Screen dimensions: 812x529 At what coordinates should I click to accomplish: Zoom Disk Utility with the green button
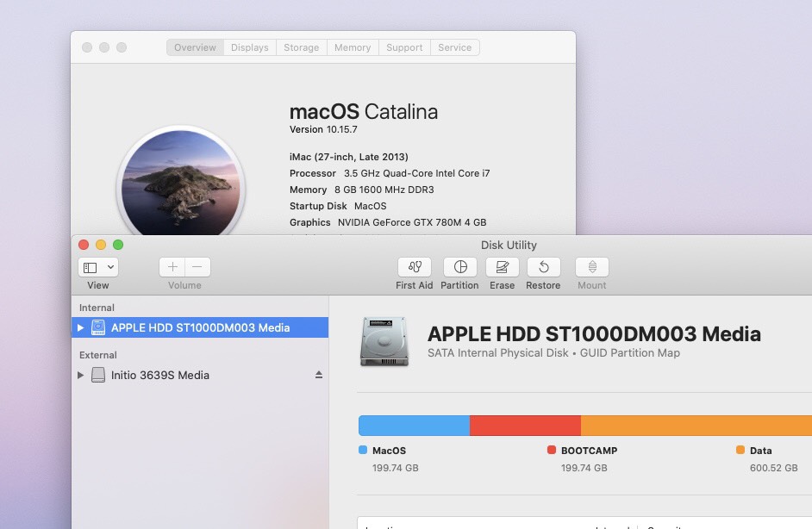tap(118, 245)
